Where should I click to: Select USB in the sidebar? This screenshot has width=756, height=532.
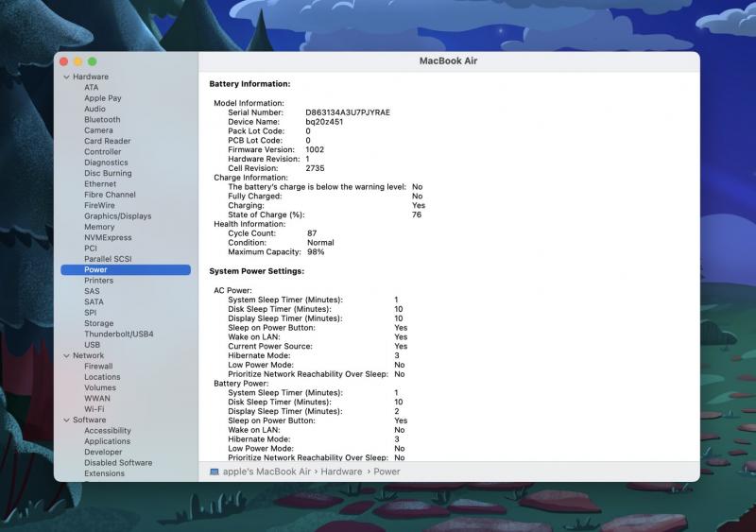[x=92, y=344]
